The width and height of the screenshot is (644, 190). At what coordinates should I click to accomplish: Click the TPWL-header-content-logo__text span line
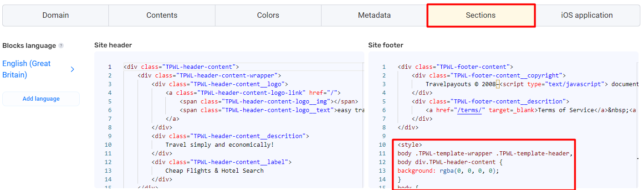pyautogui.click(x=272, y=110)
